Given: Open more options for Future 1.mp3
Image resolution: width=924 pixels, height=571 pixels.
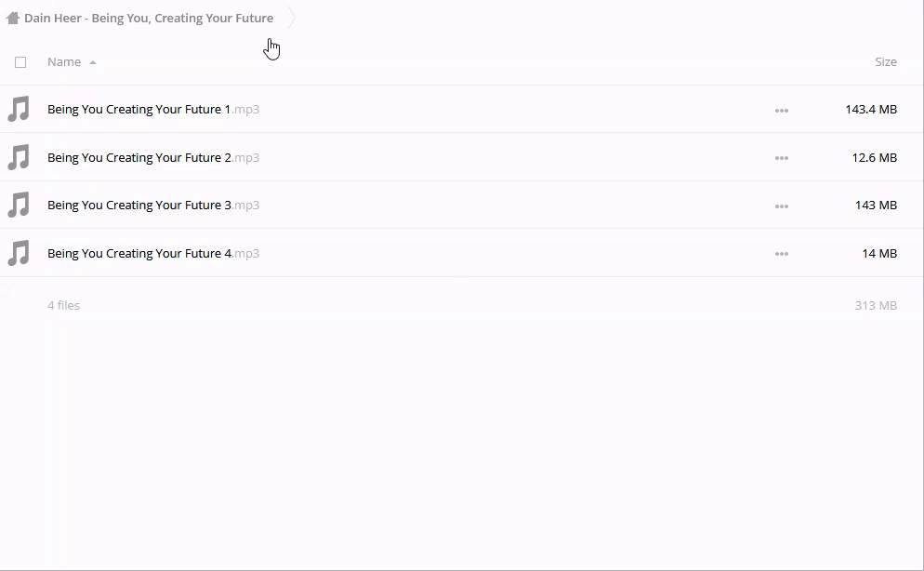Looking at the screenshot, I should (782, 110).
